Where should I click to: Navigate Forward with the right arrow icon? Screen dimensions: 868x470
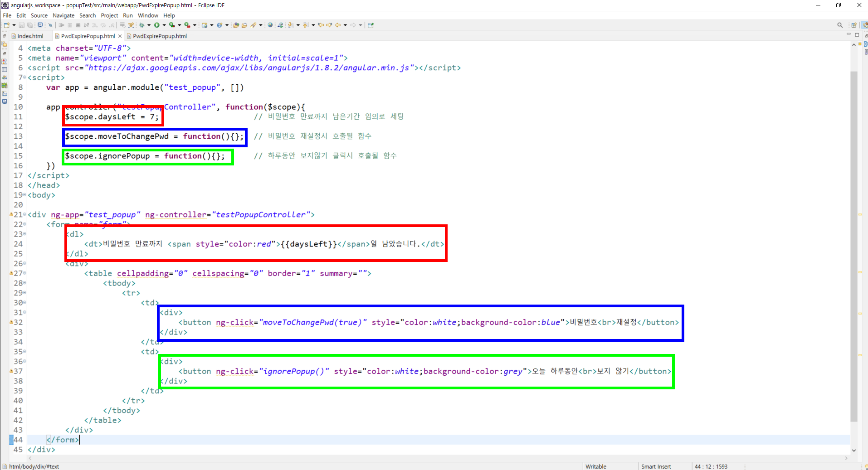pos(353,25)
